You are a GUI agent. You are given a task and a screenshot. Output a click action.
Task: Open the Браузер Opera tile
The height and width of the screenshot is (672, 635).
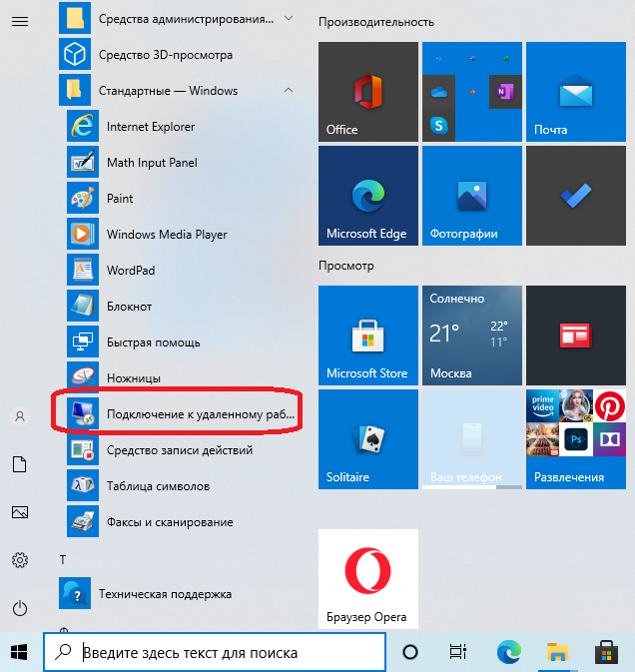pos(368,579)
